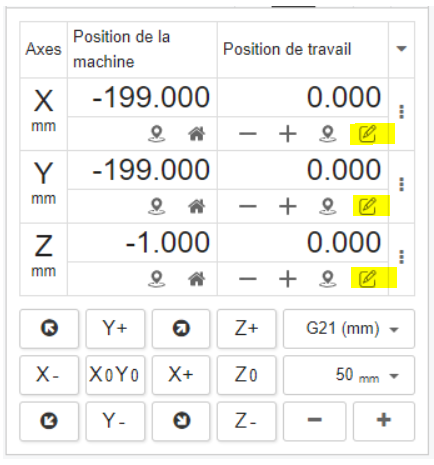The width and height of the screenshot is (434, 465).
Task: Open the X work position edit icon
Action: click(x=367, y=134)
